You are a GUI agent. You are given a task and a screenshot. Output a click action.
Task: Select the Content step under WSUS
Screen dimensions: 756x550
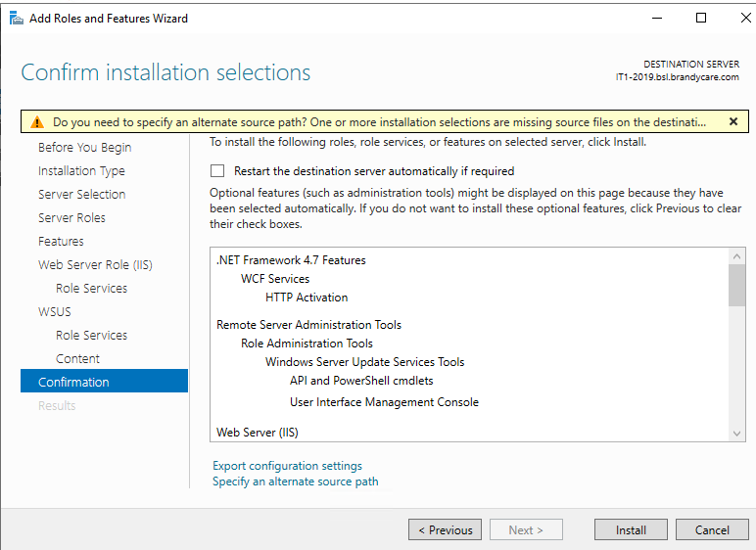tap(77, 358)
